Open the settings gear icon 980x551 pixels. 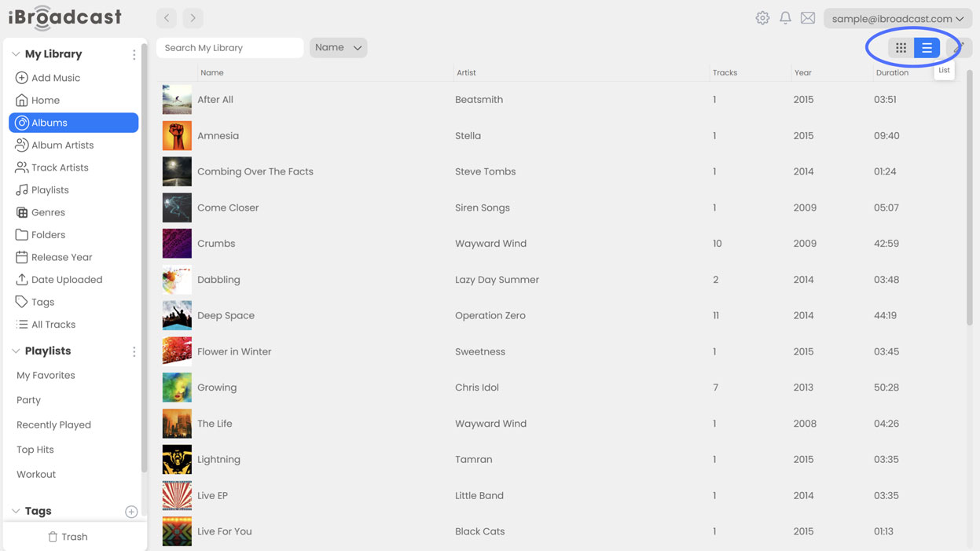[x=762, y=18]
